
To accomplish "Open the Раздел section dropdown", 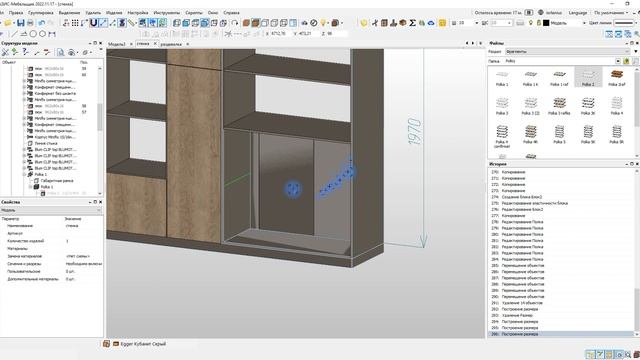I will [x=567, y=51].
